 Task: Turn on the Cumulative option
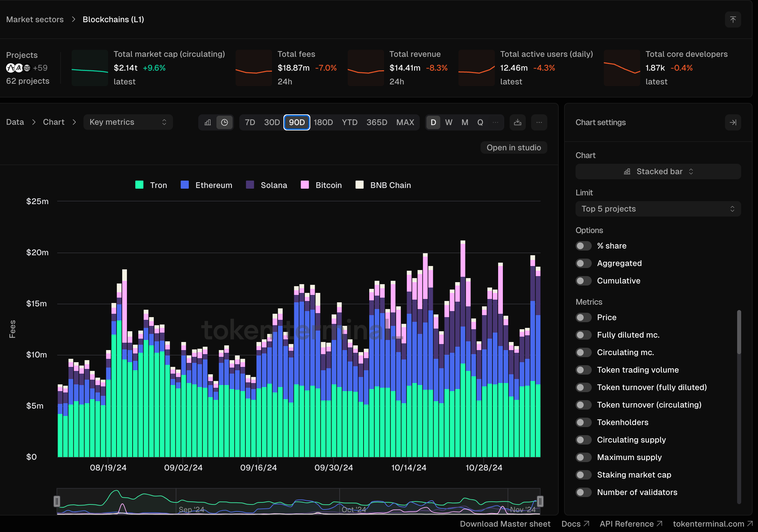[x=583, y=281]
